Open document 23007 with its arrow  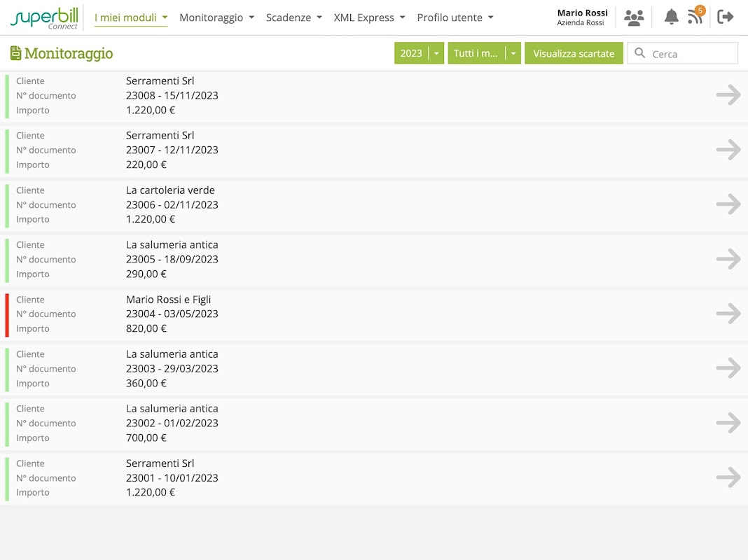728,150
